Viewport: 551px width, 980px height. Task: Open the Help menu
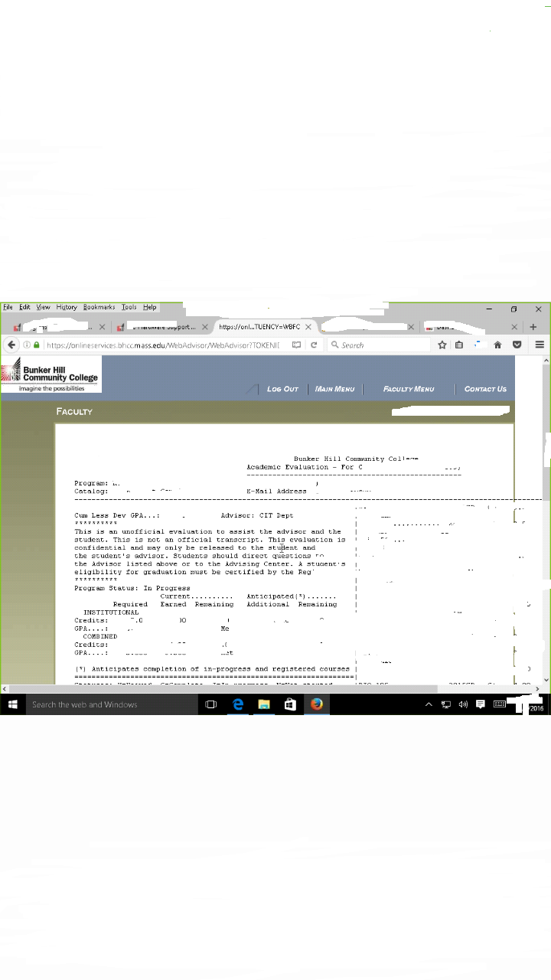coord(149,307)
